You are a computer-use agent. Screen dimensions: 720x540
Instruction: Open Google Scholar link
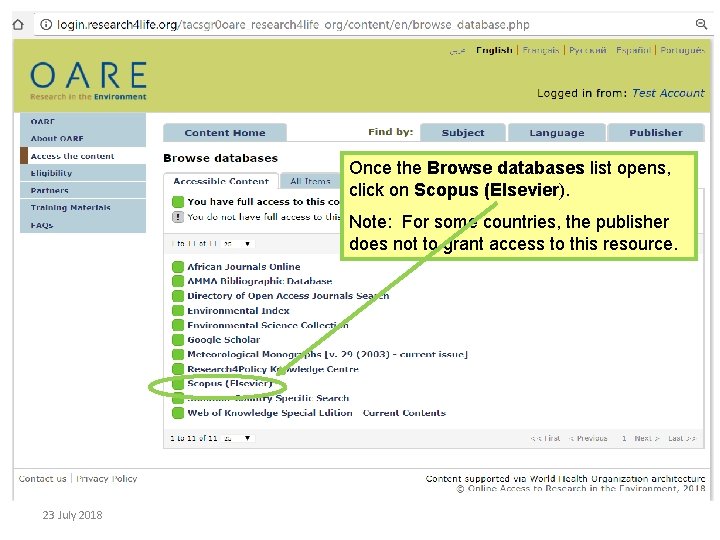(224, 340)
